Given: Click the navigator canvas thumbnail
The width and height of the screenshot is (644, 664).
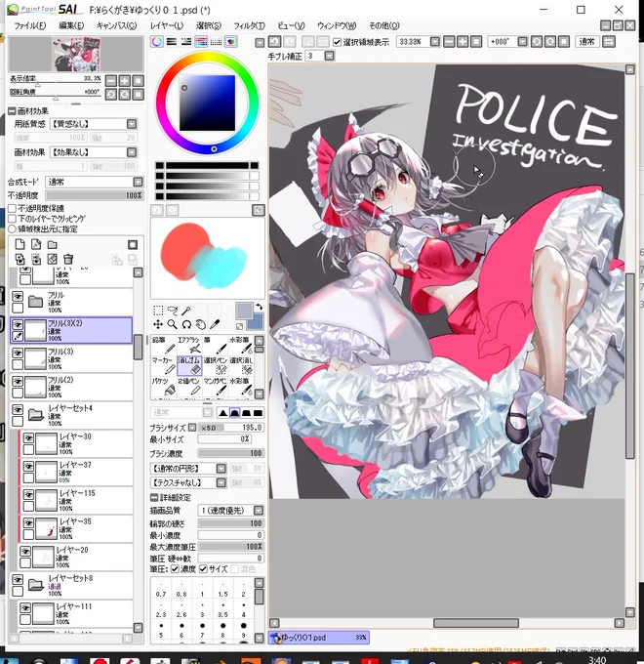Looking at the screenshot, I should 76,55.
